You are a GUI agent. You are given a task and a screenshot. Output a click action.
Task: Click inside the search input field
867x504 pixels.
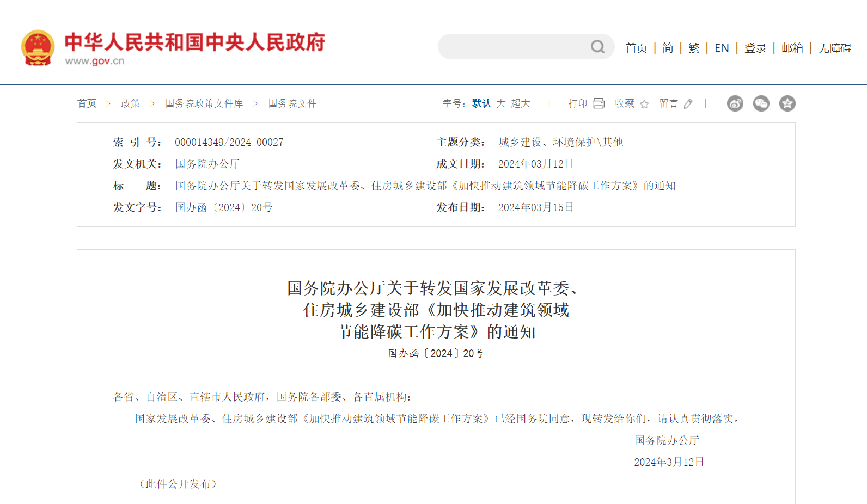pyautogui.click(x=512, y=47)
